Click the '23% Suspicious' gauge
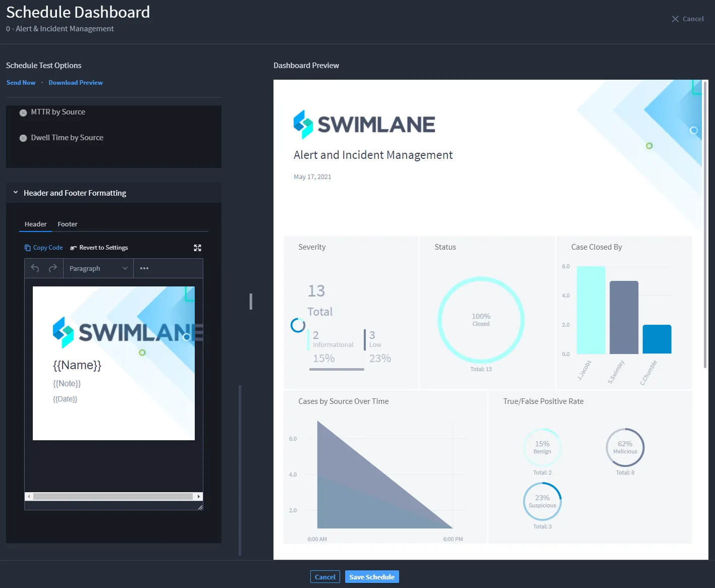Viewport: 715px width, 588px height. pyautogui.click(x=542, y=501)
